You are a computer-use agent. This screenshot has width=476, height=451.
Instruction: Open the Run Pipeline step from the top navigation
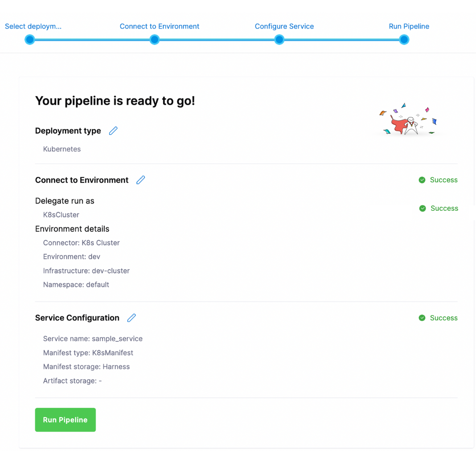pyautogui.click(x=409, y=26)
